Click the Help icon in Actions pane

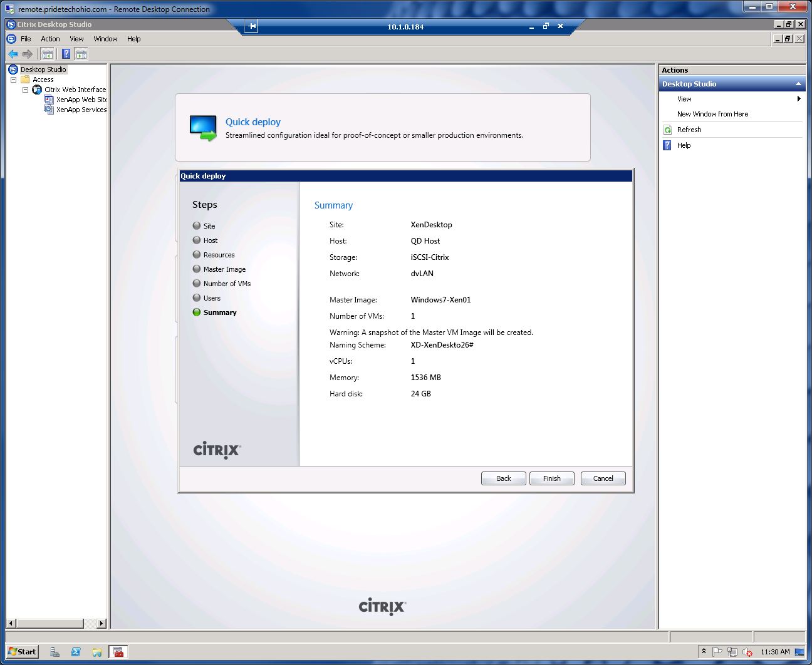click(667, 145)
